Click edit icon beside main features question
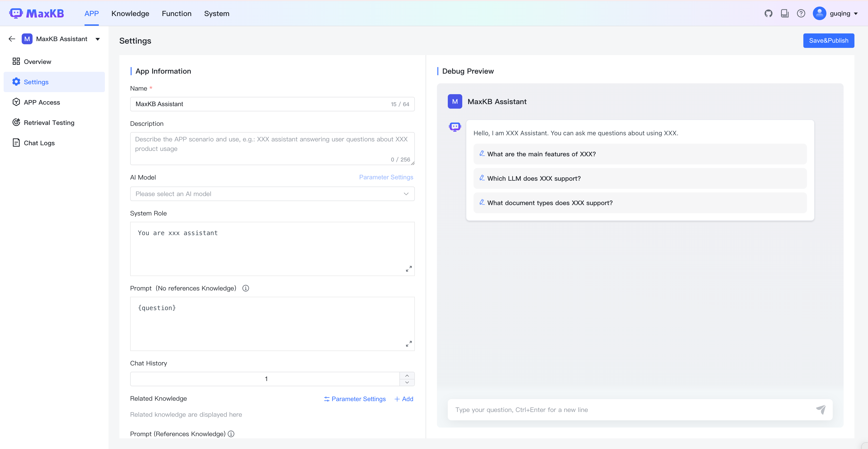Image resolution: width=868 pixels, height=449 pixels. coord(482,154)
